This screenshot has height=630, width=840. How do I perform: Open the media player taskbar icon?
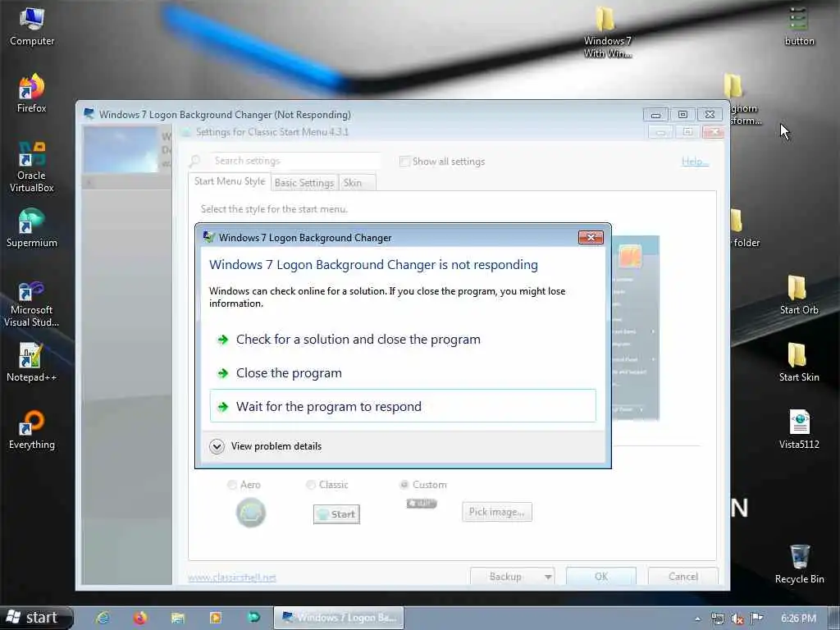[x=216, y=618]
